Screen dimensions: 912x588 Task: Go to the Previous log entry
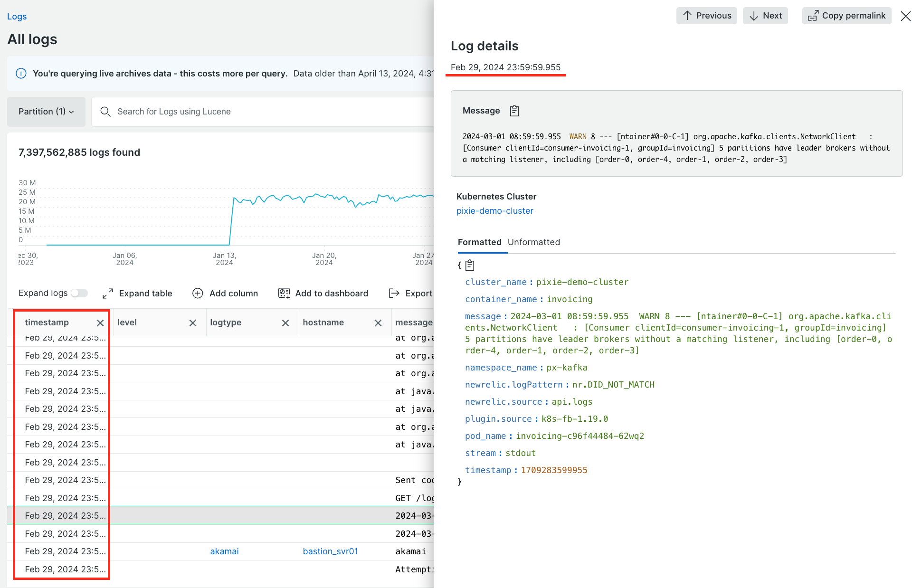tap(706, 16)
